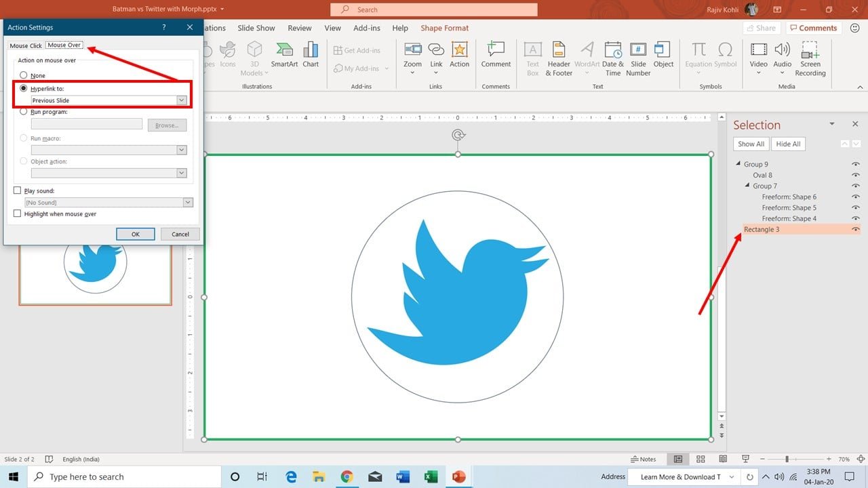
Task: Select the Hyperlink to radio button
Action: [x=24, y=88]
